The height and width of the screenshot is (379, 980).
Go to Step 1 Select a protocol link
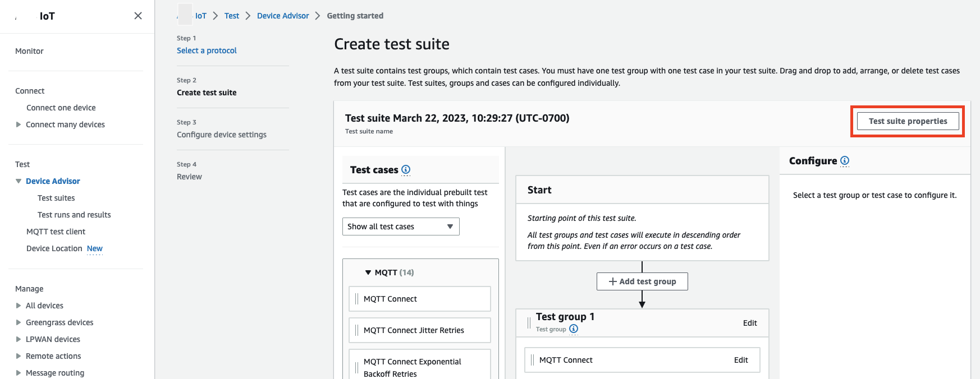[x=207, y=50]
